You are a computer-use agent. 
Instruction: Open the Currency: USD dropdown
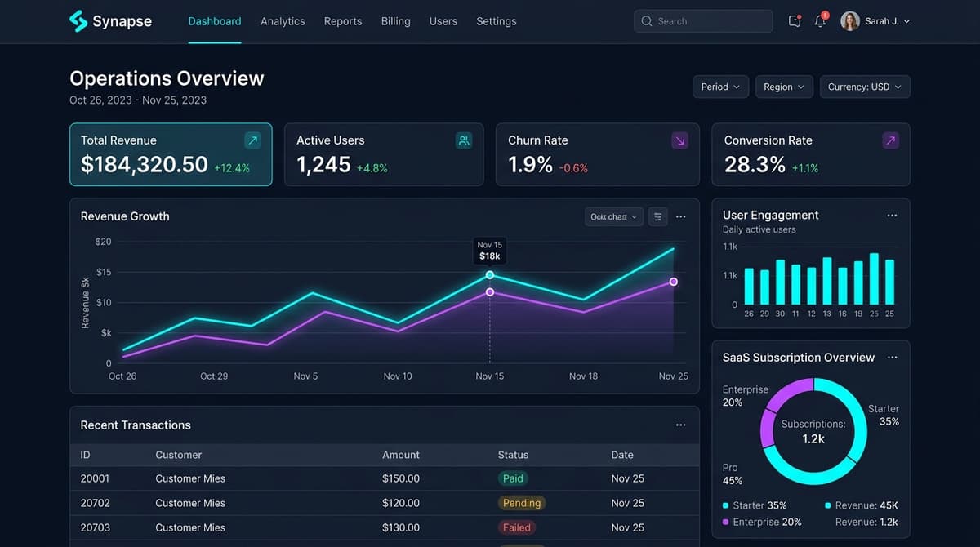click(865, 87)
